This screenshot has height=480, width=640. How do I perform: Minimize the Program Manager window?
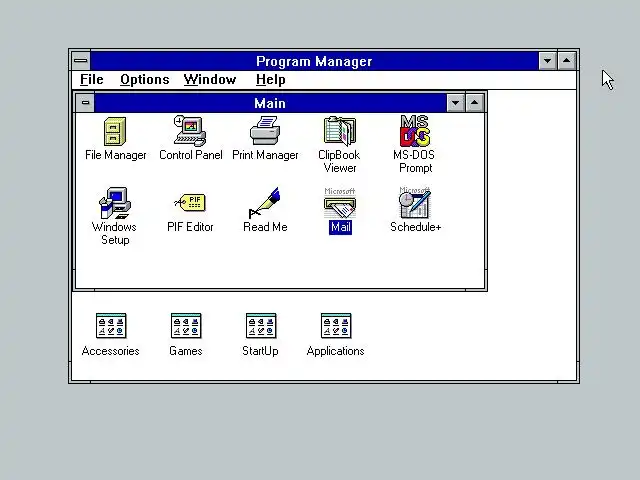pos(547,61)
